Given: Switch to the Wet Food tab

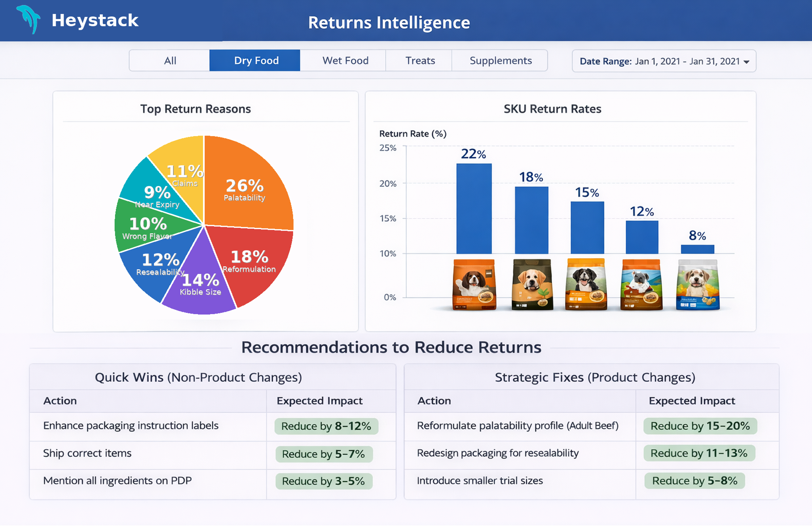Looking at the screenshot, I should pos(345,61).
